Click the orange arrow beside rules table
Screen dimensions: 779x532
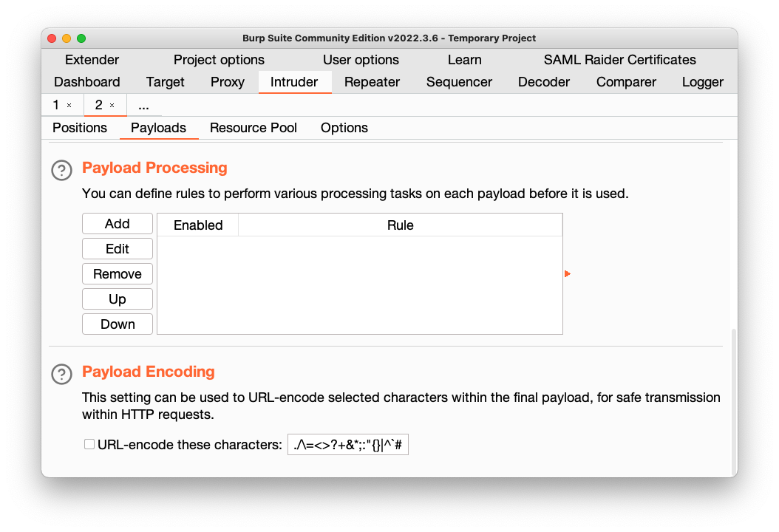tap(567, 274)
